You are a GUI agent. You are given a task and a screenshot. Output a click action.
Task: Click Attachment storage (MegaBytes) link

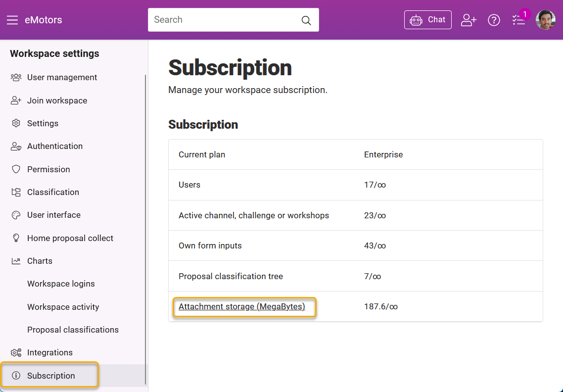click(241, 307)
